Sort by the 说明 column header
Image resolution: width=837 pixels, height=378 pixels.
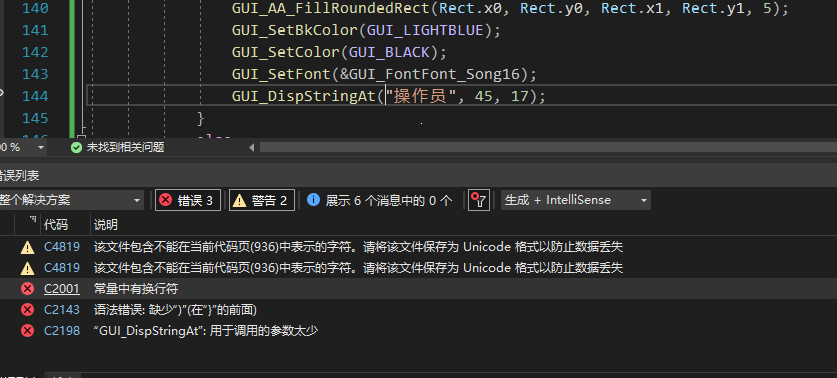click(105, 225)
